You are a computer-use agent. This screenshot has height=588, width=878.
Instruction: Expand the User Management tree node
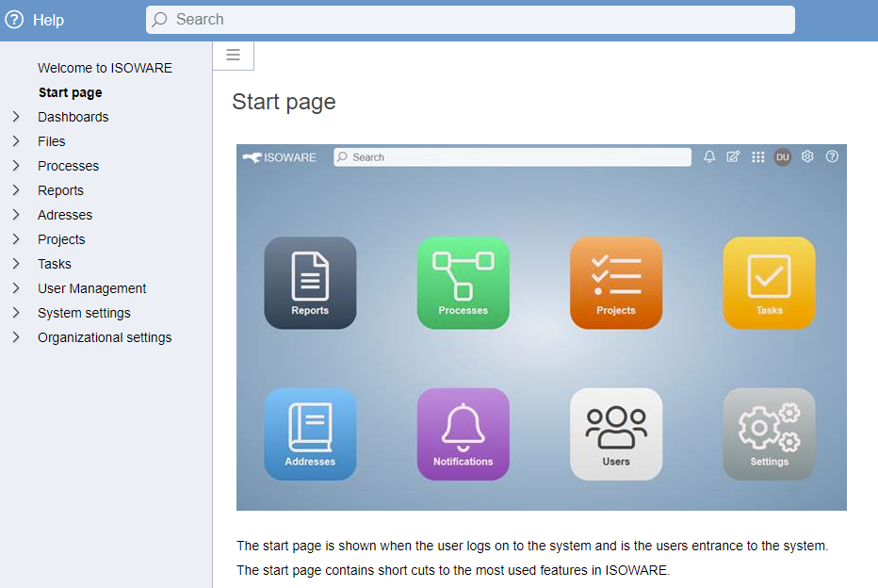[x=16, y=288]
